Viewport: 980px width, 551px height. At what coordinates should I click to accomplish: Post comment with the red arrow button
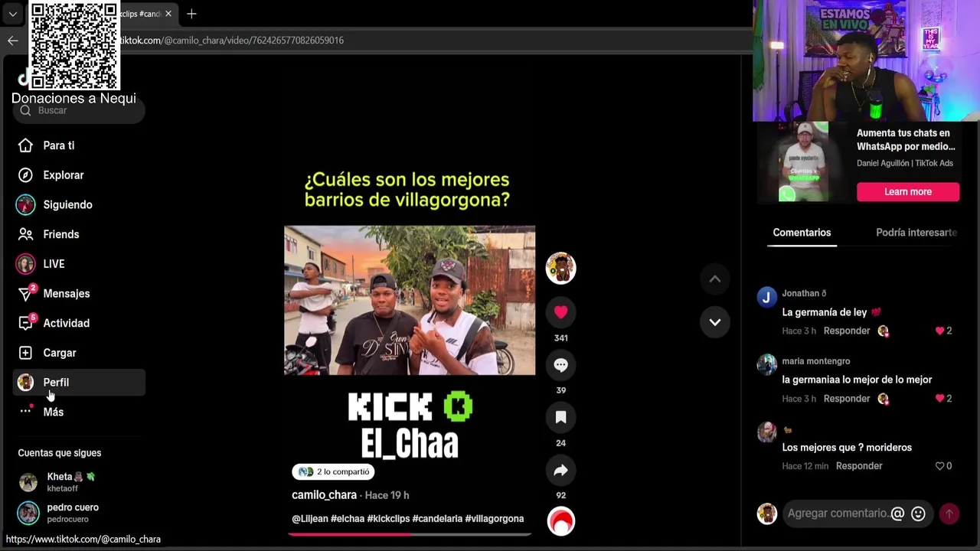click(x=949, y=514)
